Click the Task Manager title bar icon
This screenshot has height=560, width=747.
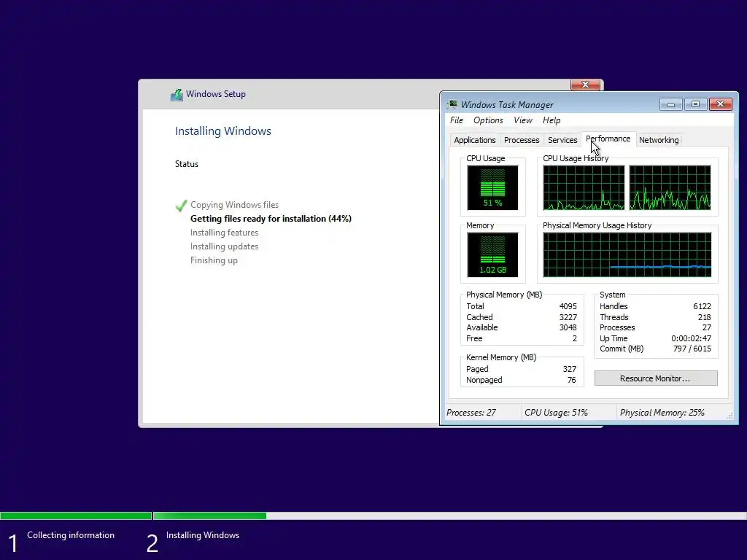click(452, 104)
